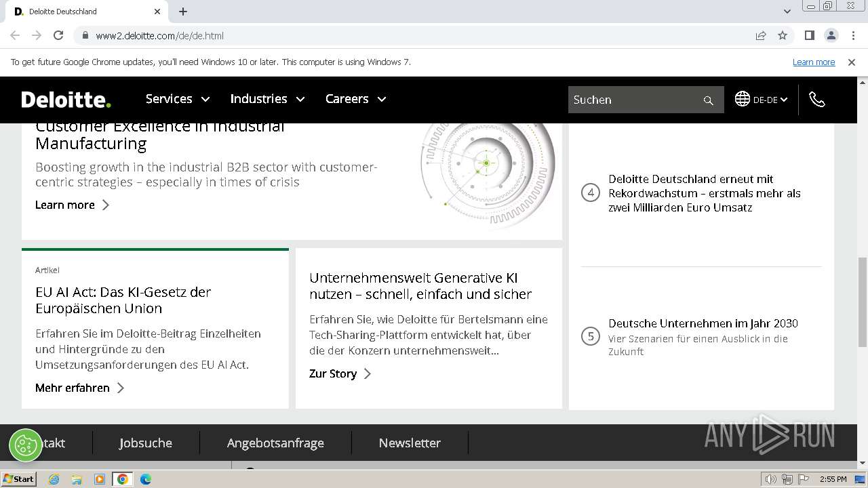Click the volume tray icon

click(771, 479)
